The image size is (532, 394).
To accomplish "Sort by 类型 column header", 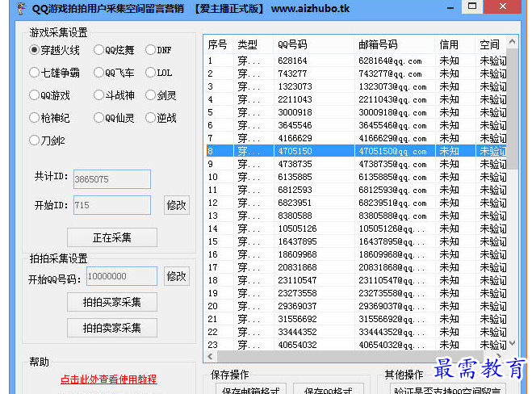I will (253, 44).
